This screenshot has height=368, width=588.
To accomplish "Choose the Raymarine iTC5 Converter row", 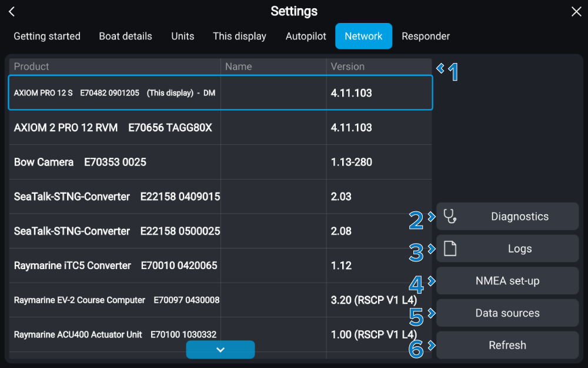I will click(220, 266).
